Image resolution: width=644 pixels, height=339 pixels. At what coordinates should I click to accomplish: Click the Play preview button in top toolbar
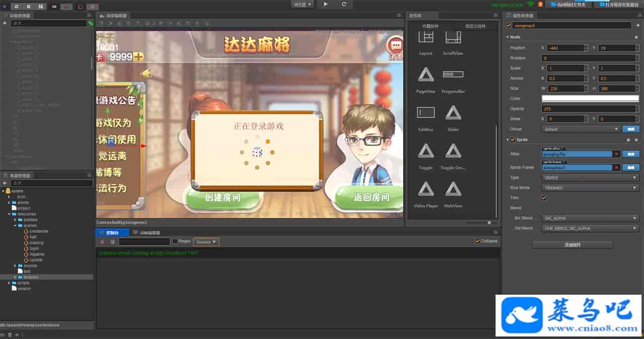326,4
